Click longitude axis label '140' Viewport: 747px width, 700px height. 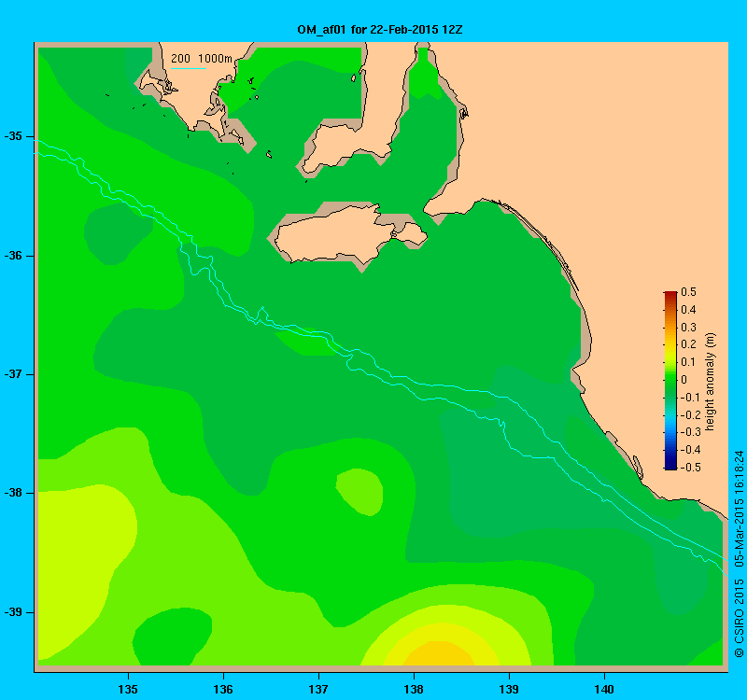pos(604,689)
